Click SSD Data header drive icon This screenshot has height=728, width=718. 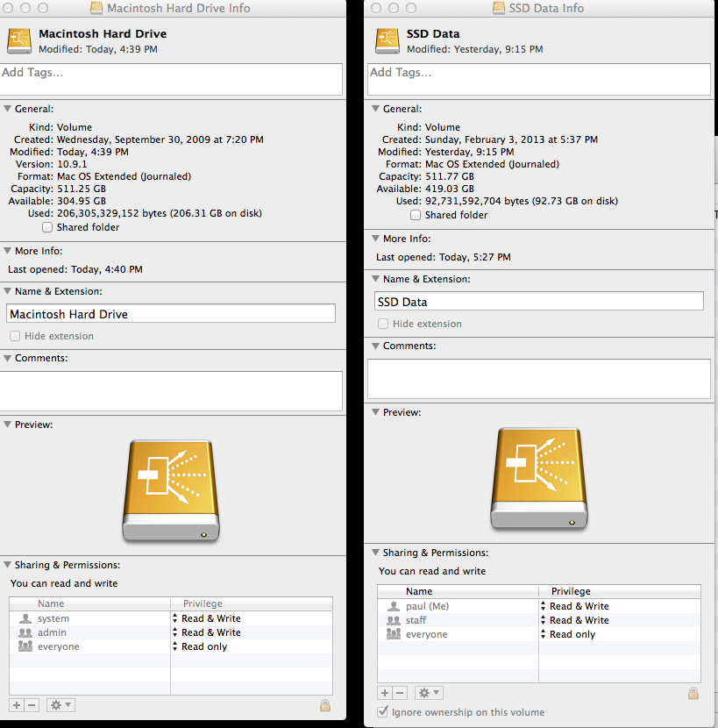(x=387, y=41)
